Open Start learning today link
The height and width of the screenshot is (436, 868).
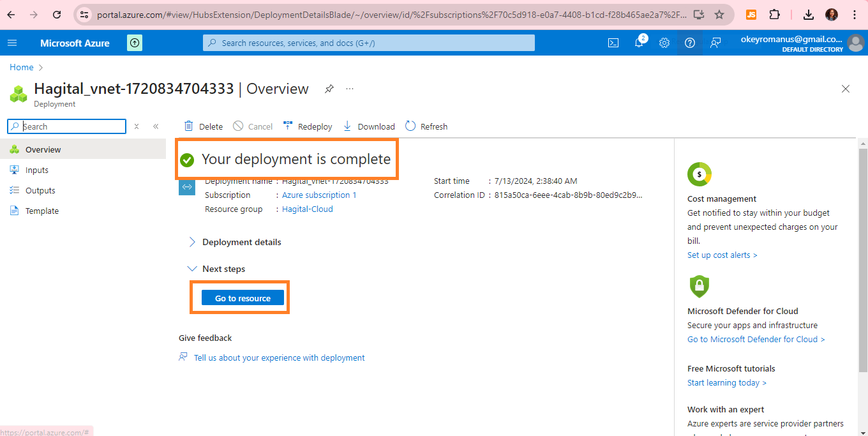click(x=726, y=383)
